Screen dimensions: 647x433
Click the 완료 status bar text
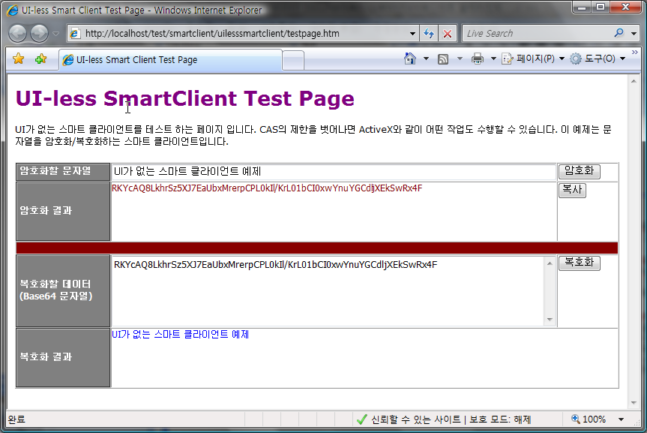click(17, 420)
